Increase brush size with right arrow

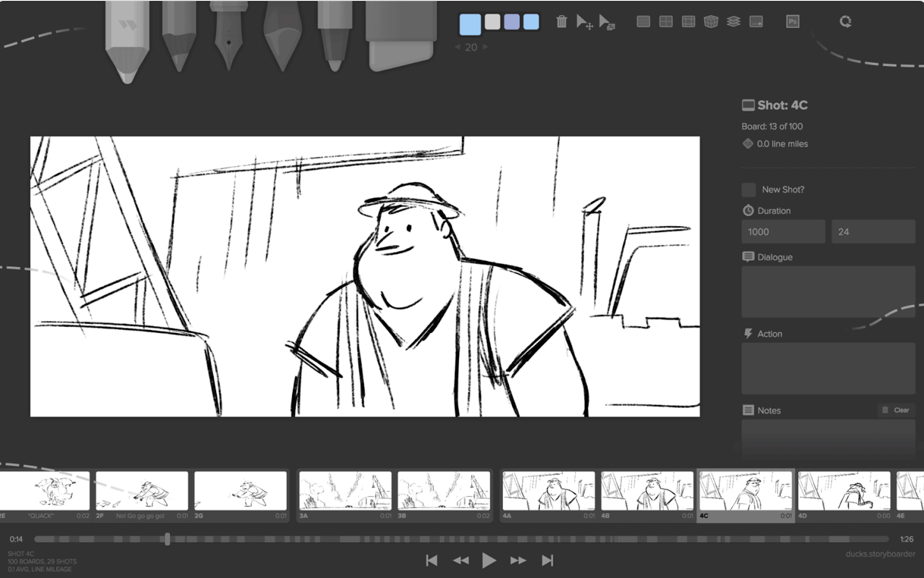485,47
